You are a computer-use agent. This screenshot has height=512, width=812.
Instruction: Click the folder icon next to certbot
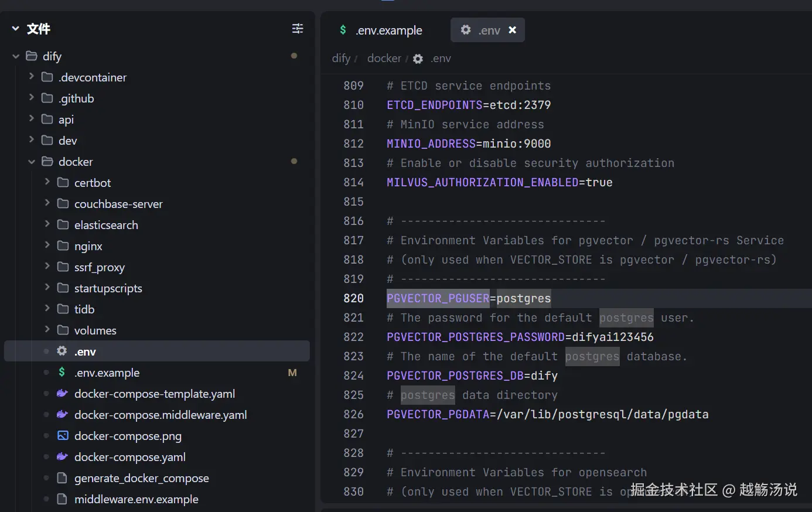(x=63, y=182)
